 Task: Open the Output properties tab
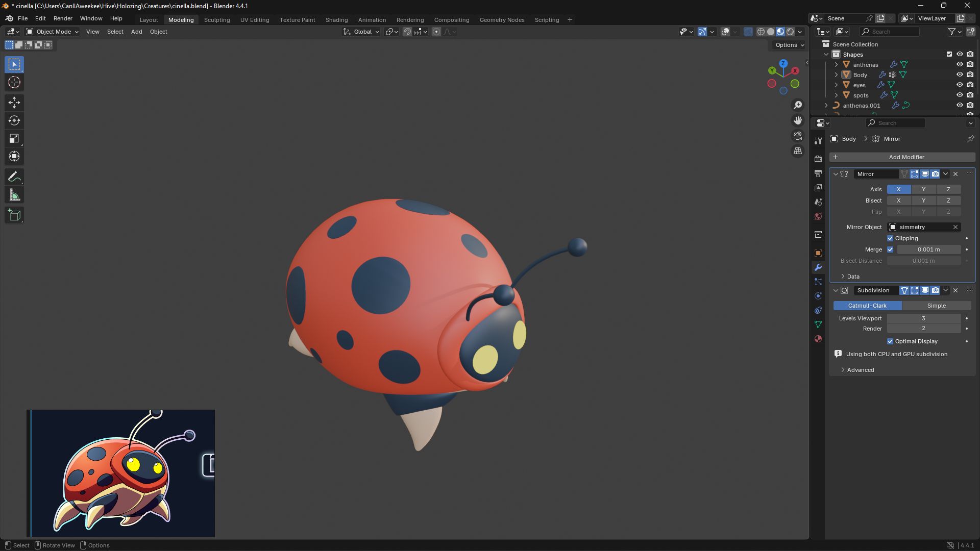pos(818,173)
